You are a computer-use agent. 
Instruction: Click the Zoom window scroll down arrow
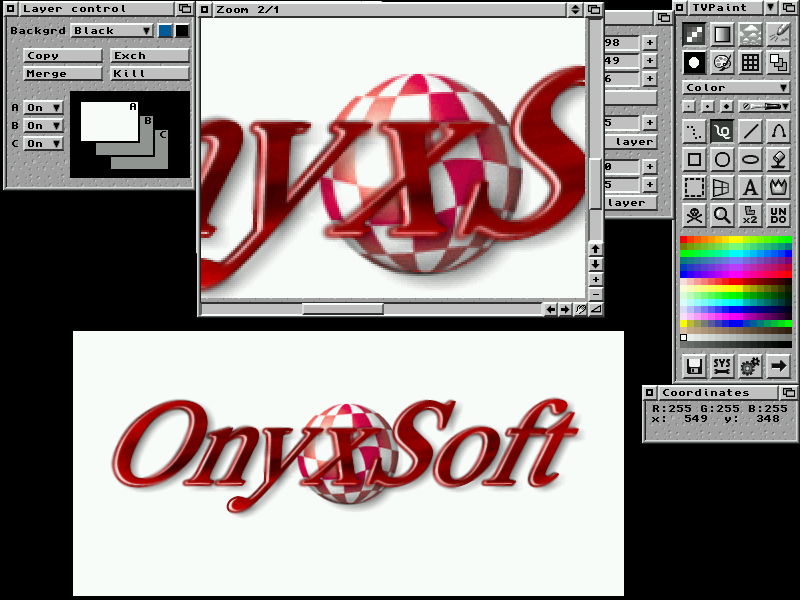coord(595,264)
